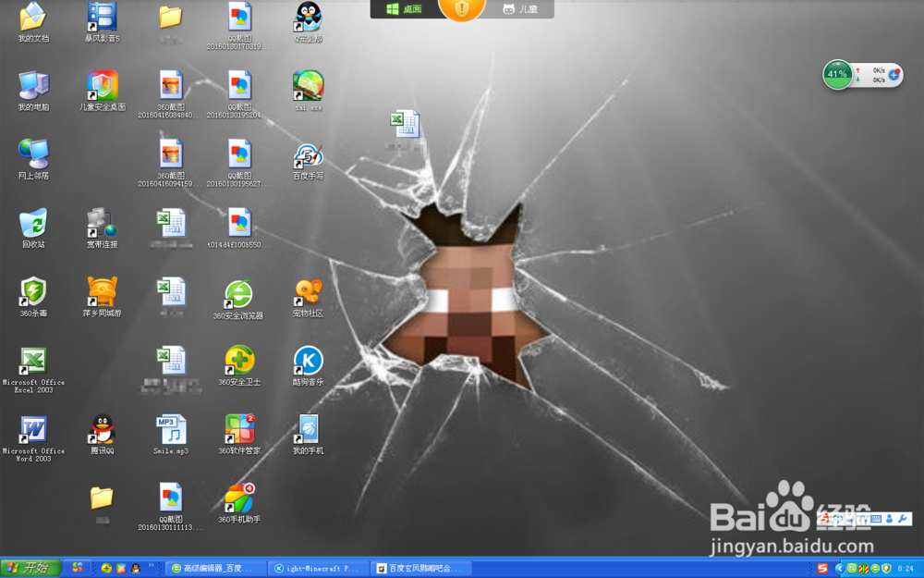Launch the sai.exe shortcut

308,91
